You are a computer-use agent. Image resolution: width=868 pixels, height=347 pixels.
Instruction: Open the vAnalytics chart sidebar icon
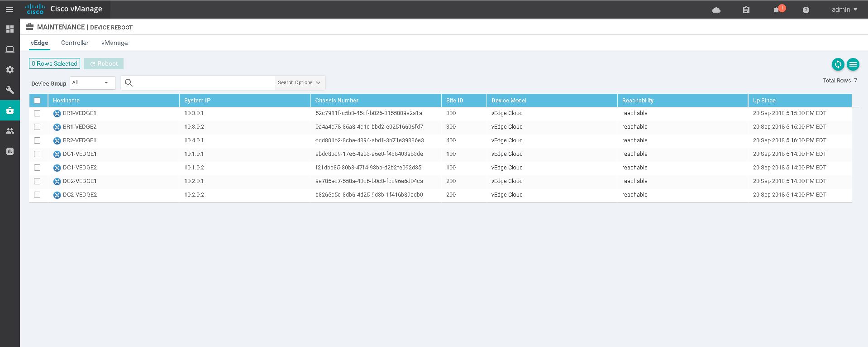pos(10,151)
